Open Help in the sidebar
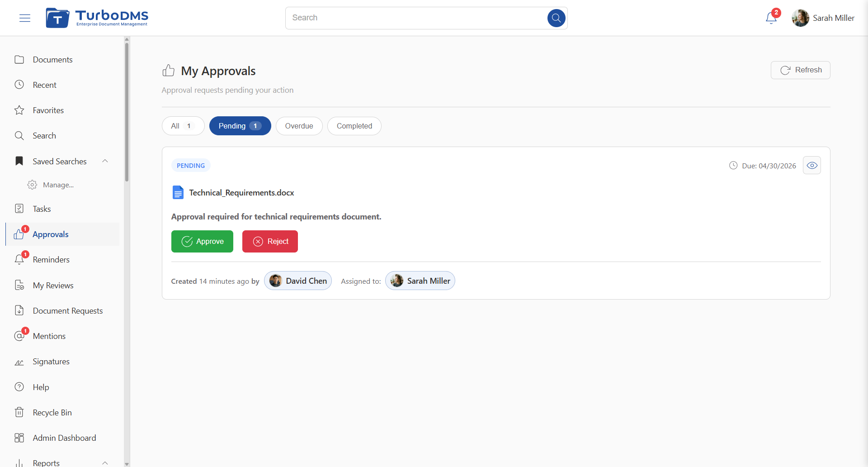 62,387
